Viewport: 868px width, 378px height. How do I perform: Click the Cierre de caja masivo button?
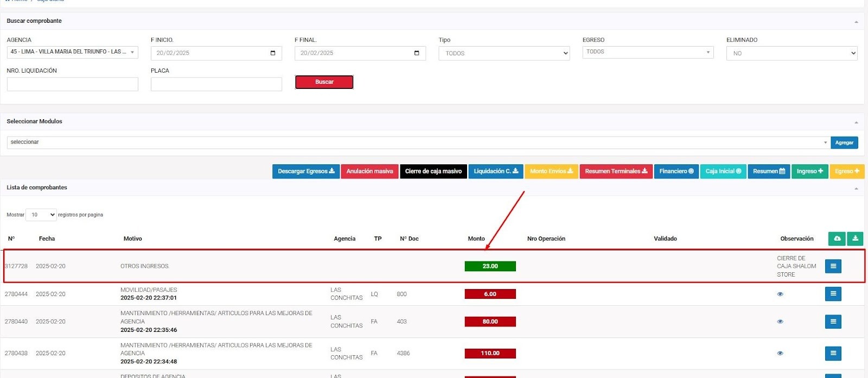coord(433,171)
